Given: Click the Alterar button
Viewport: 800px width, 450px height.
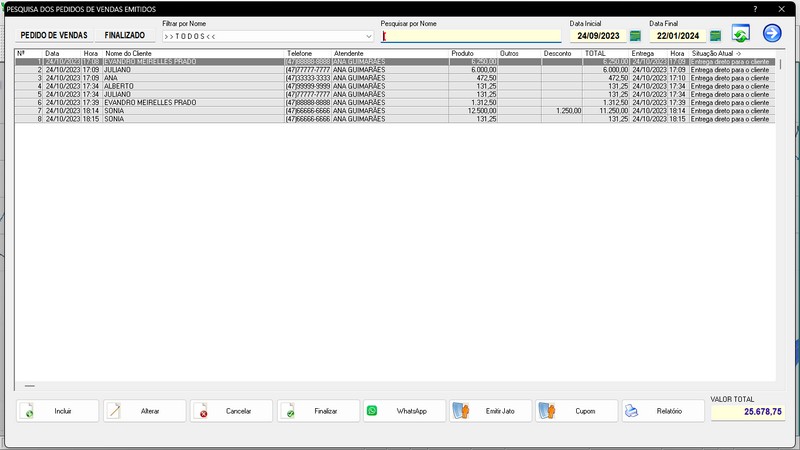Looking at the screenshot, I should 145,411.
